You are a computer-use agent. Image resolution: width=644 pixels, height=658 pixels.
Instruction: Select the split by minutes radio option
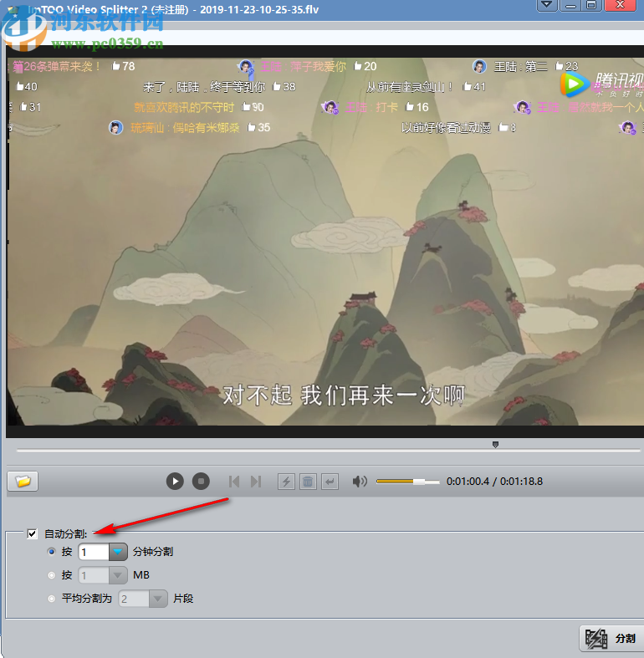[x=51, y=552]
